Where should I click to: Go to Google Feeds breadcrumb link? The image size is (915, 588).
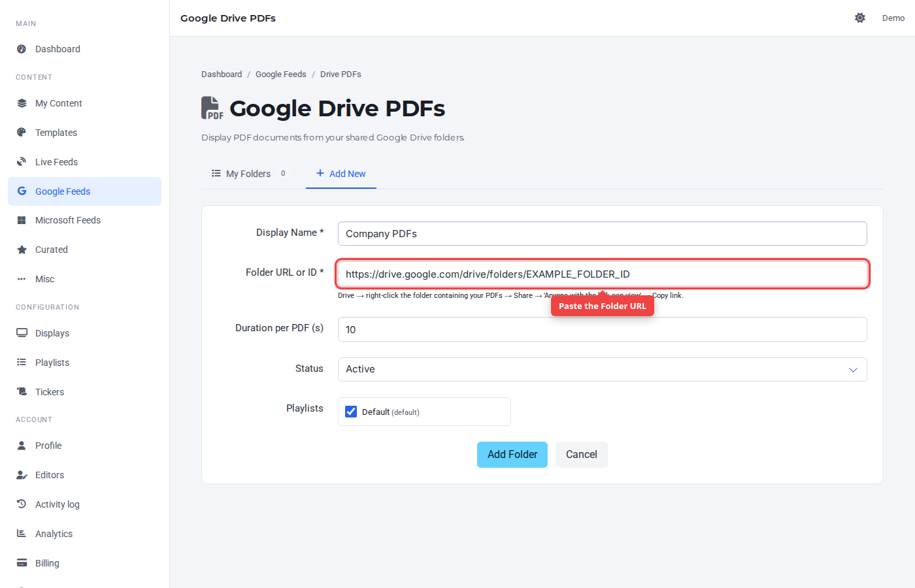281,74
